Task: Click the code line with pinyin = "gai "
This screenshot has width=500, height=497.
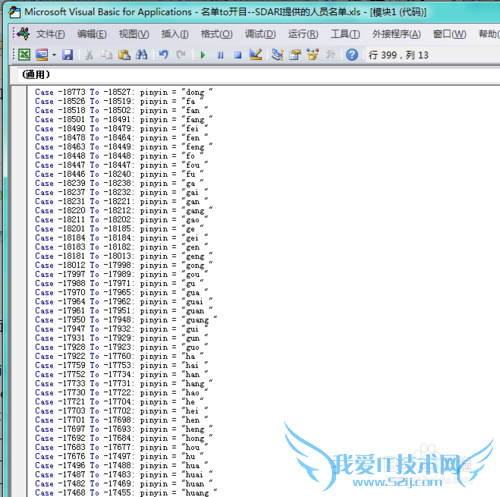Action: click(121, 192)
